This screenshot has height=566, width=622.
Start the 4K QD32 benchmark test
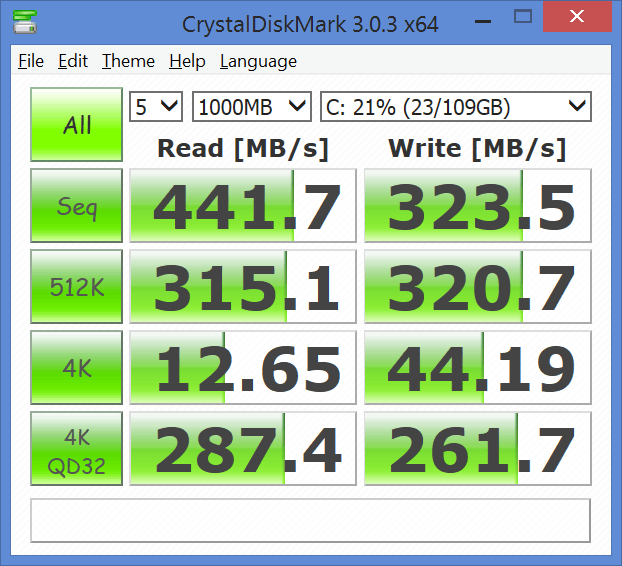[77, 448]
